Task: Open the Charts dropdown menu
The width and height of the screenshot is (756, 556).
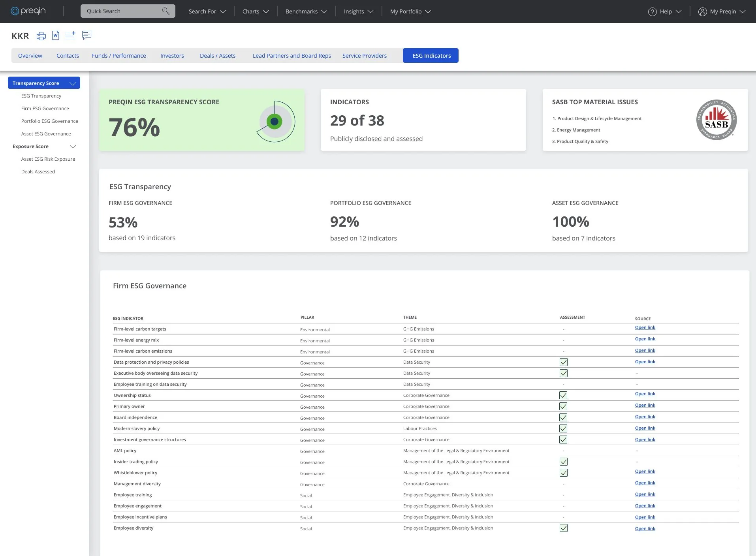Action: [256, 11]
